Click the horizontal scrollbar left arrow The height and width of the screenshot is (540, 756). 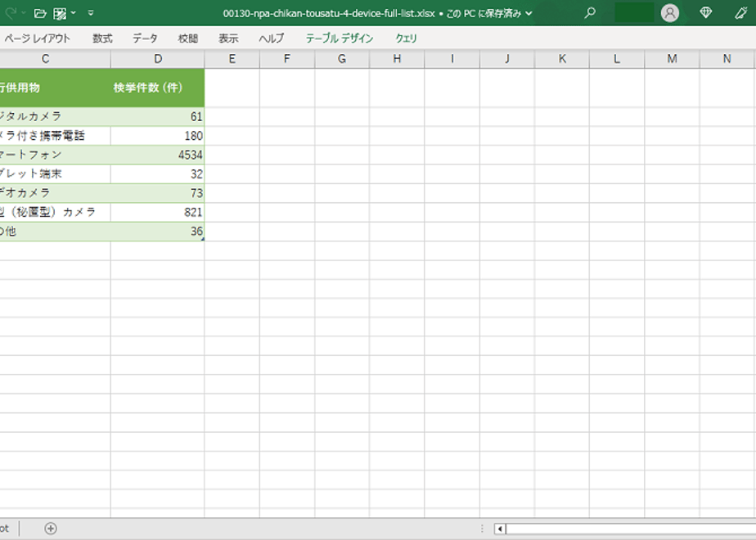(x=500, y=529)
